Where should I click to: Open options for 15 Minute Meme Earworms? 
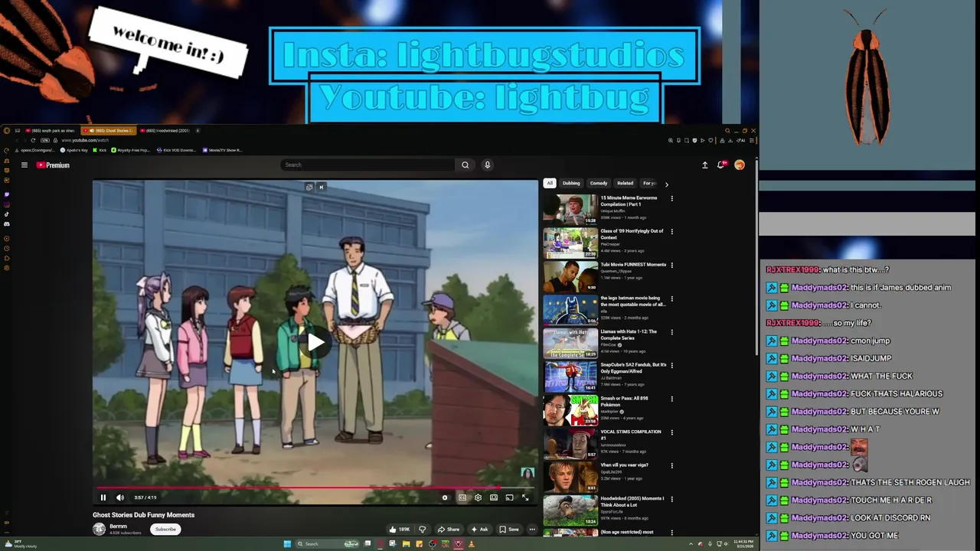click(671, 198)
